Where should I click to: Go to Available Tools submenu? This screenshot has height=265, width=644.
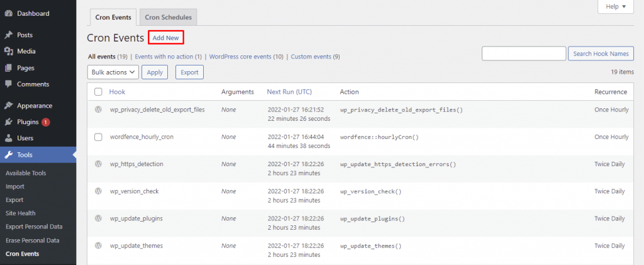26,173
